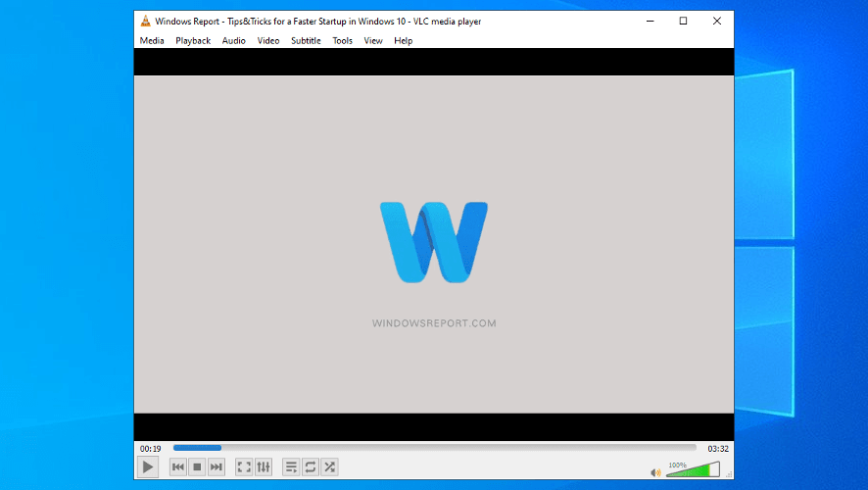Toggle loop repeat mode
This screenshot has width=868, height=490.
[x=311, y=466]
